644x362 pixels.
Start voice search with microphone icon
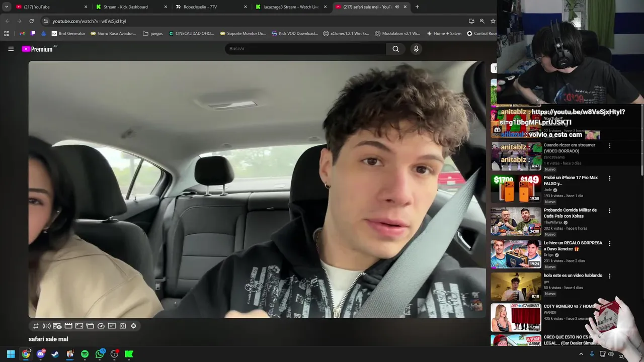coord(416,49)
